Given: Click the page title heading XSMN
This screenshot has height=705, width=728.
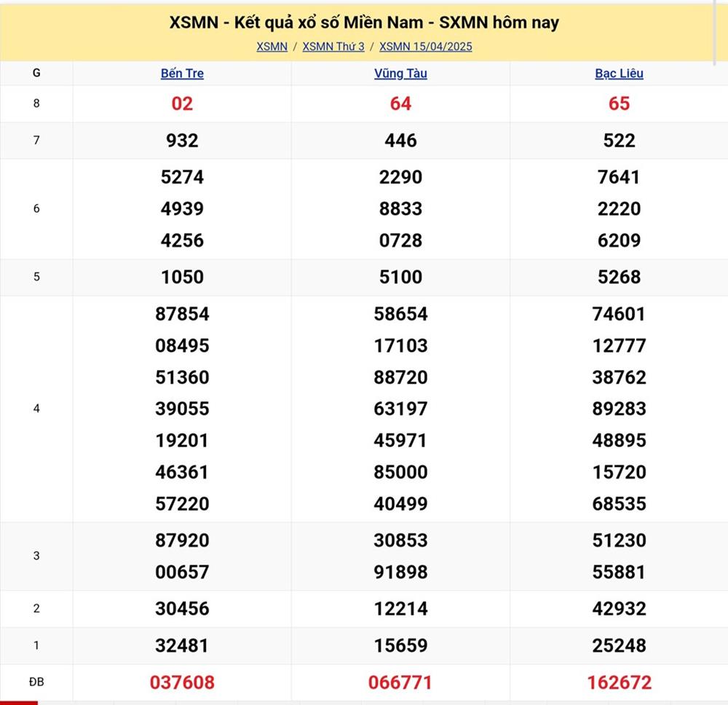Looking at the screenshot, I should tap(364, 23).
